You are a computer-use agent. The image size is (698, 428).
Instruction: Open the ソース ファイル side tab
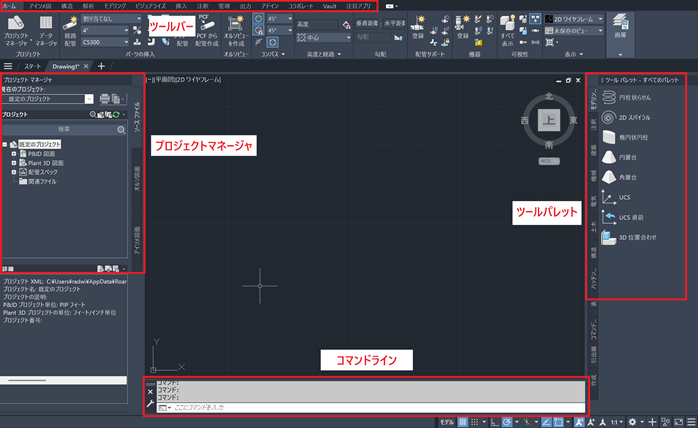click(137, 117)
